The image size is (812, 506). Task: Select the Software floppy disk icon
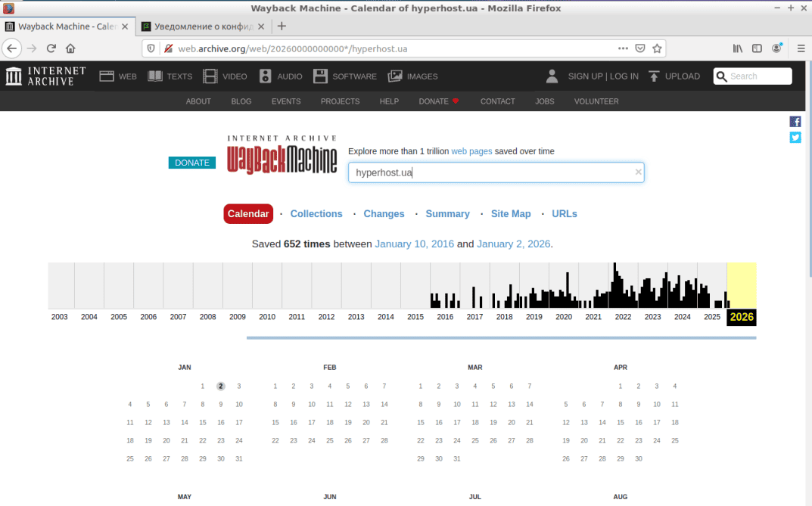320,76
